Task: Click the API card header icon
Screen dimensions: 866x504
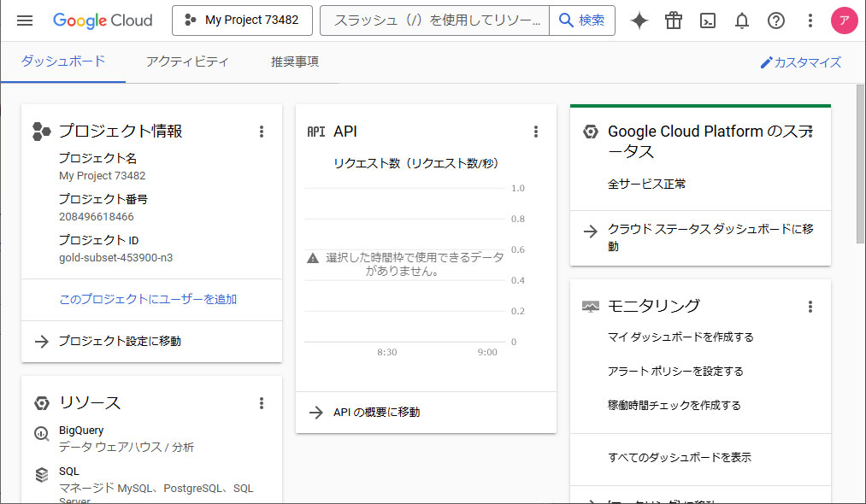Action: point(316,132)
